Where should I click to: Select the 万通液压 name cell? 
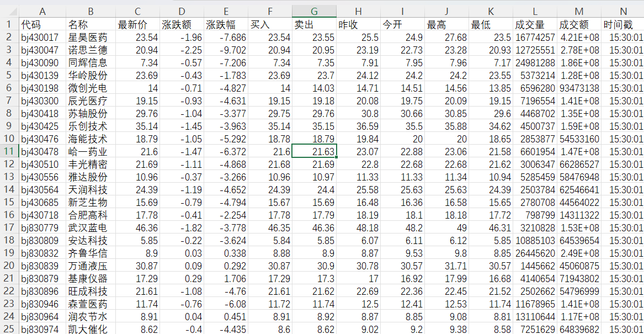click(x=91, y=266)
